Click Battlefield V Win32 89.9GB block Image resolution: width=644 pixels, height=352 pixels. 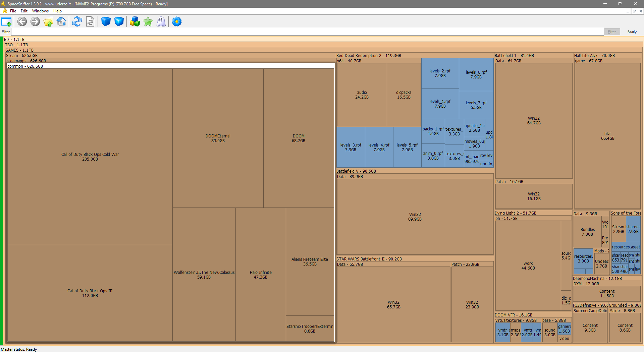tap(415, 217)
